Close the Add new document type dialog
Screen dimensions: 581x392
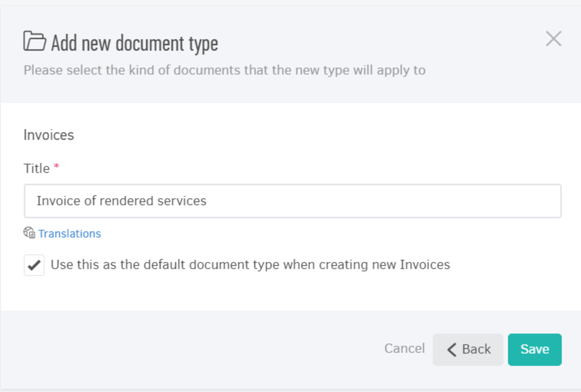(x=553, y=39)
